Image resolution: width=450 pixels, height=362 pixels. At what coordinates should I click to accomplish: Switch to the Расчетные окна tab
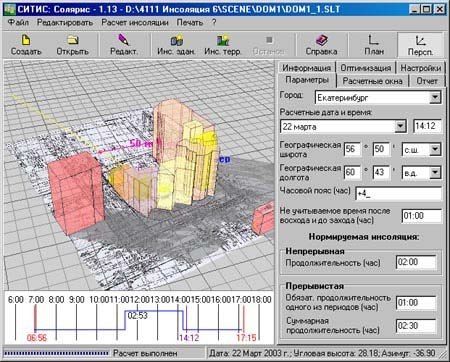pos(372,81)
